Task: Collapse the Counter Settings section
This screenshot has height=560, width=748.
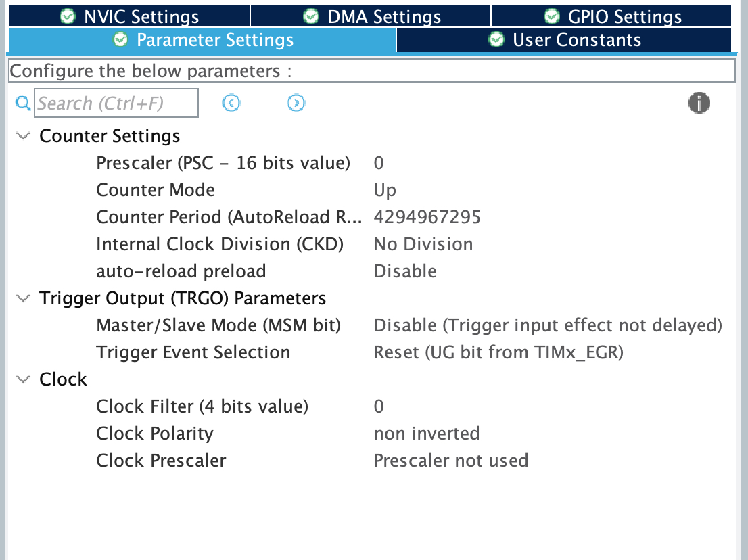Action: 22,135
